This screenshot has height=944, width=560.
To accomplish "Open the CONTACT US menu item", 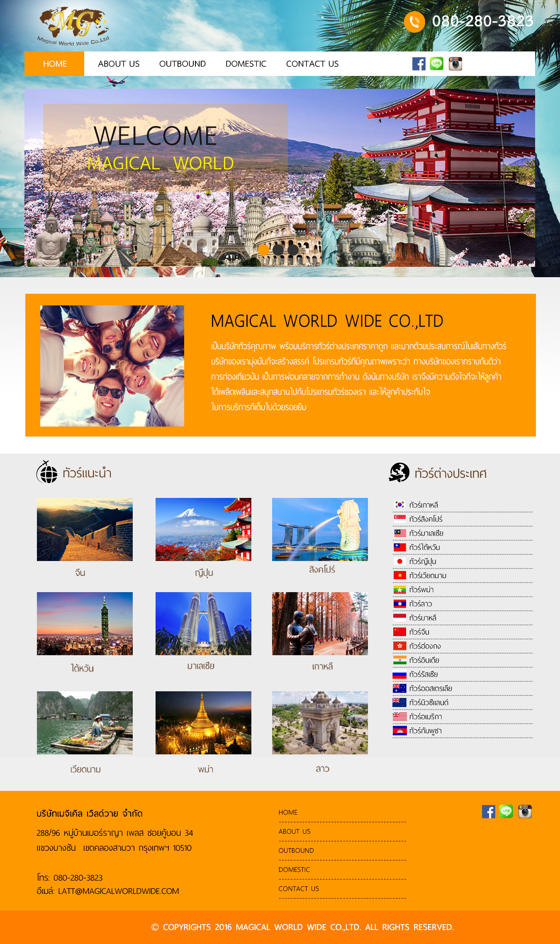I will (312, 64).
